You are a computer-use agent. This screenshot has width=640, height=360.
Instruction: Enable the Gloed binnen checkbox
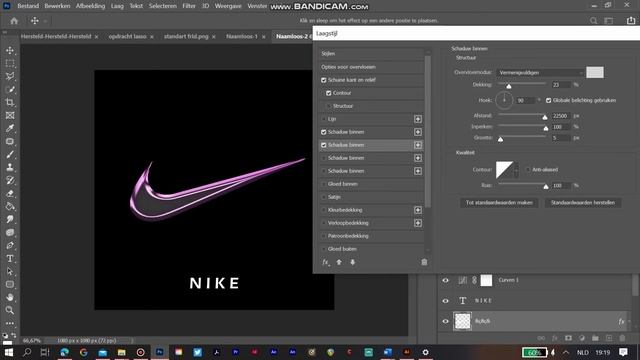[324, 184]
